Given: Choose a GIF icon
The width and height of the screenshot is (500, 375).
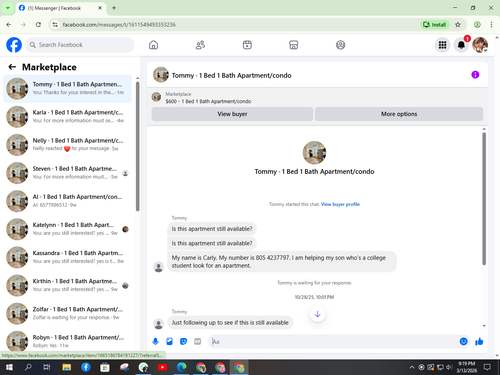Looking at the screenshot, I should point(198,341).
